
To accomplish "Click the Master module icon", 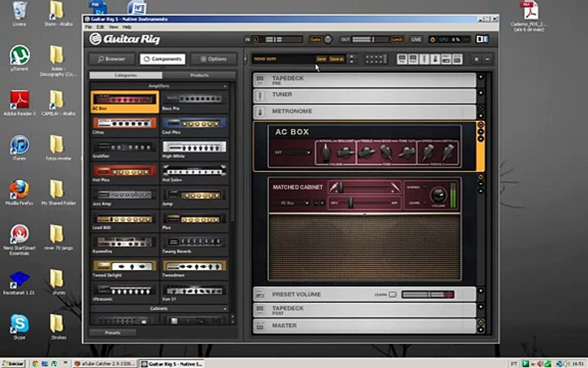I will 260,326.
